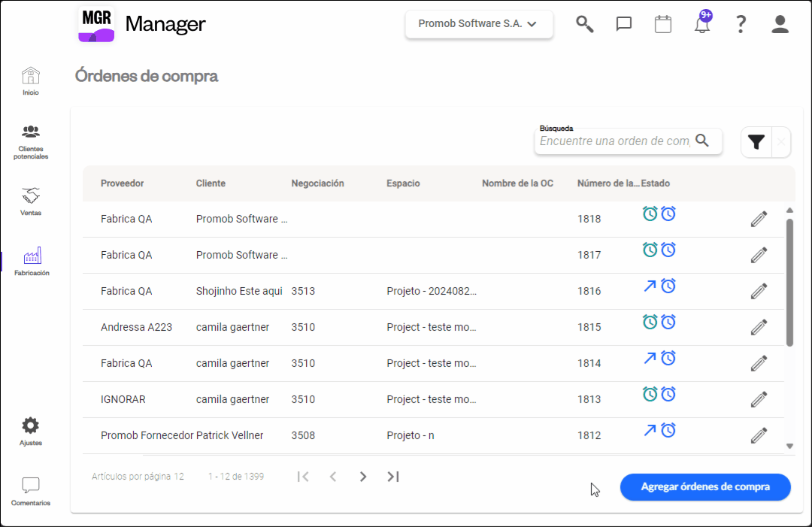Viewport: 812px width, 527px height.
Task: Open Comentarios feedback
Action: (31, 491)
